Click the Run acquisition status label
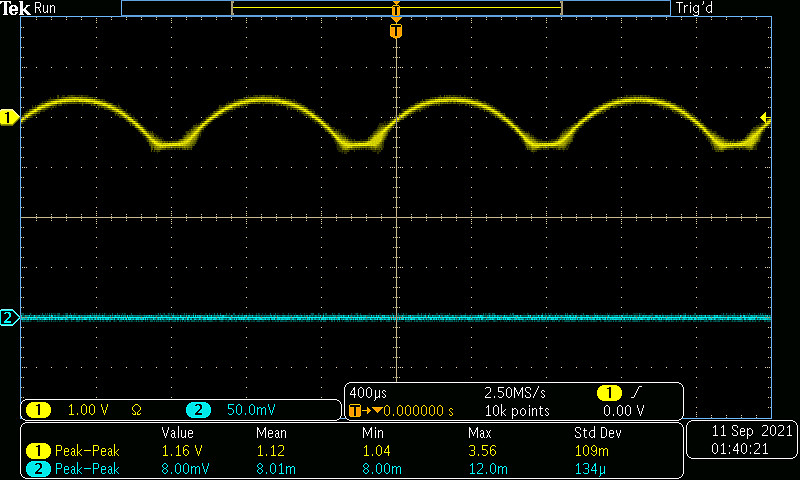Image resolution: width=800 pixels, height=480 pixels. [x=45, y=8]
